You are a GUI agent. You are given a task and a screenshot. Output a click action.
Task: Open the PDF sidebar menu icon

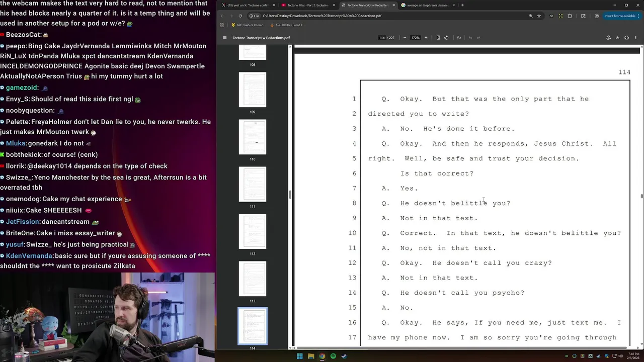click(x=225, y=38)
